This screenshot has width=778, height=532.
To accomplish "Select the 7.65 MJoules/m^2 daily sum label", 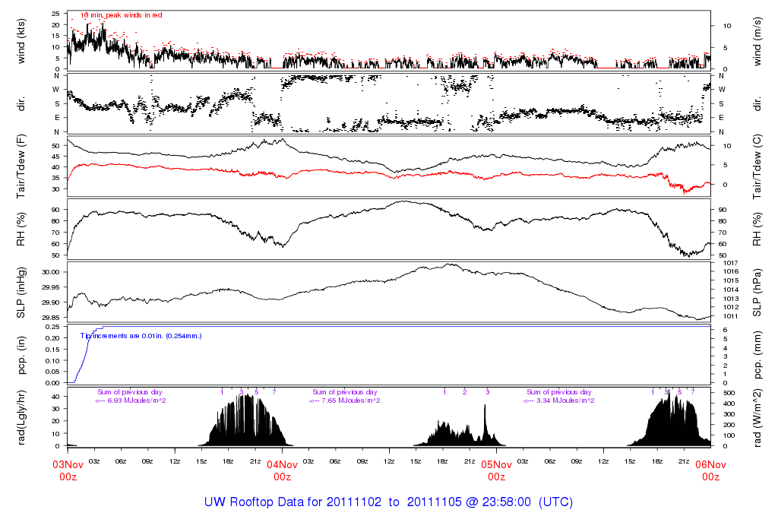I will pos(346,401).
